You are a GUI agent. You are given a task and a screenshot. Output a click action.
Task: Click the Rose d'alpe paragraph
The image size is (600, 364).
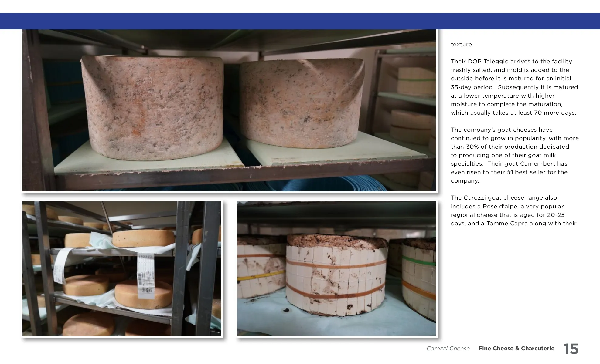pyautogui.click(x=514, y=211)
